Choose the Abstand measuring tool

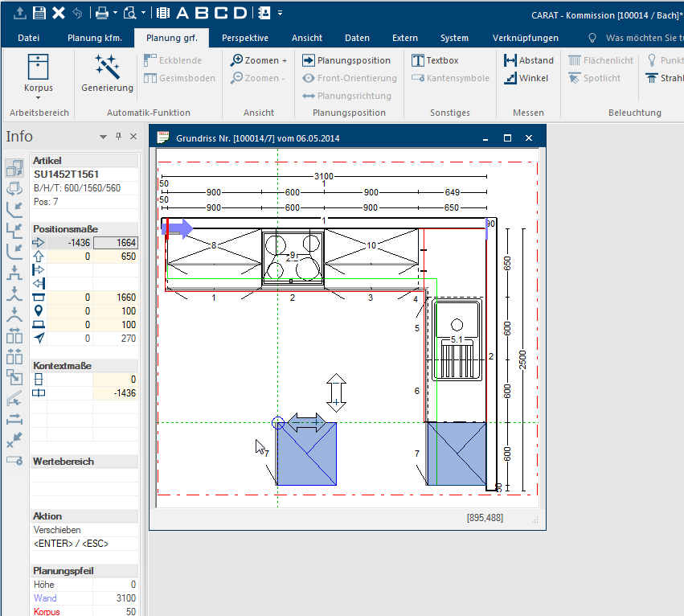click(x=528, y=60)
